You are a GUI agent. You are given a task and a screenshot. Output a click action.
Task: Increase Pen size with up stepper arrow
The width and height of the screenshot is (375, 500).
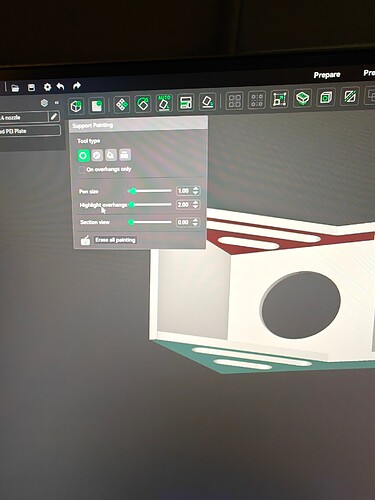(x=196, y=188)
